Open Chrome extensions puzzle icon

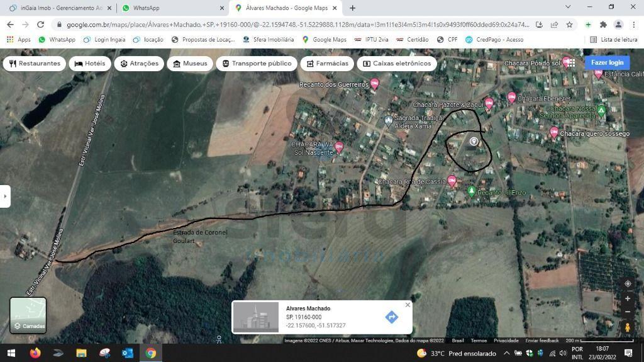pyautogui.click(x=603, y=25)
